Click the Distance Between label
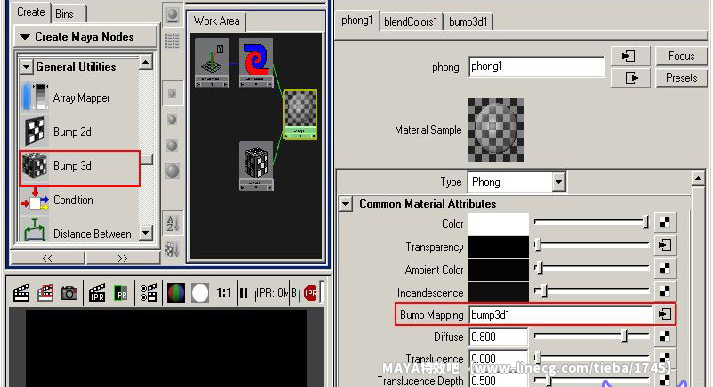The image size is (713, 387). (x=92, y=234)
